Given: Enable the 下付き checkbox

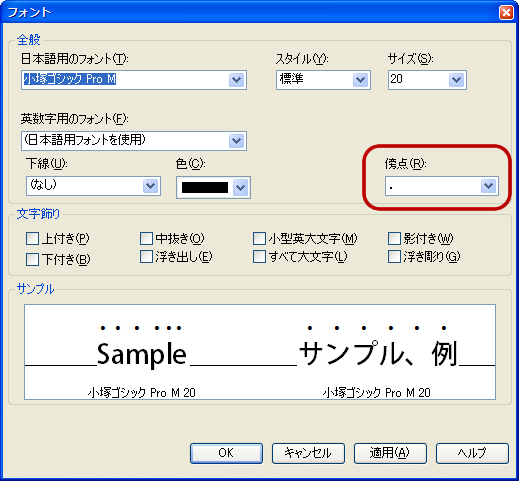Looking at the screenshot, I should point(32,259).
